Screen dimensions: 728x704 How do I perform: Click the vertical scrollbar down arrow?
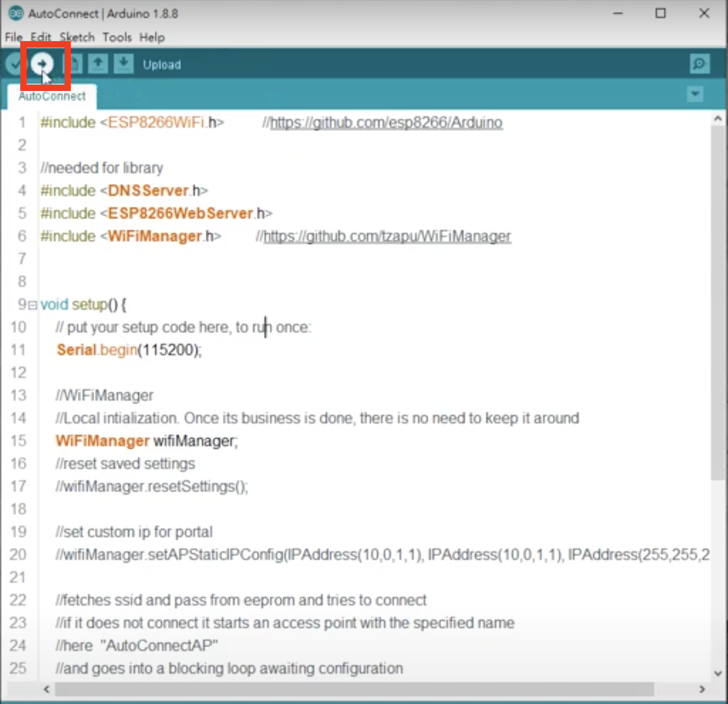tap(718, 673)
